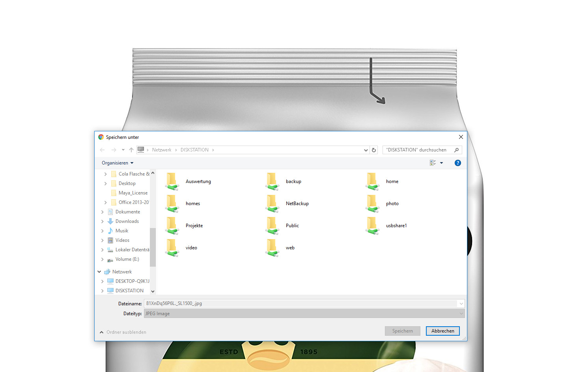Expand the Videos tree node
Image resolution: width=588 pixels, height=372 pixels.
pyautogui.click(x=102, y=240)
